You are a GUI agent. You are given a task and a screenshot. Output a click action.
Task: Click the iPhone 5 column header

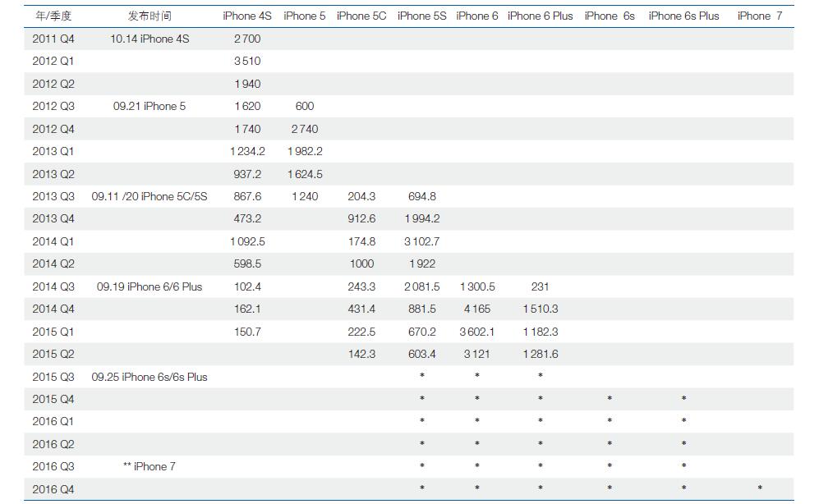(x=305, y=16)
